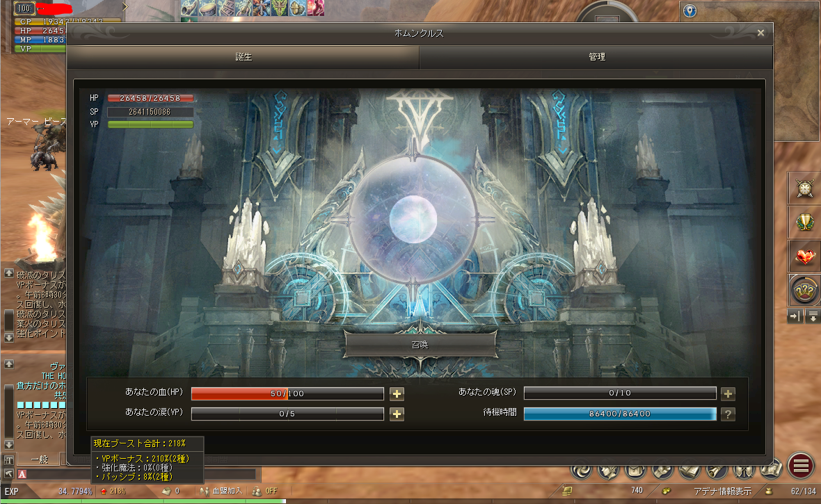Switch to the 誕生 tab
Screen dimensions: 821x504
[243, 57]
